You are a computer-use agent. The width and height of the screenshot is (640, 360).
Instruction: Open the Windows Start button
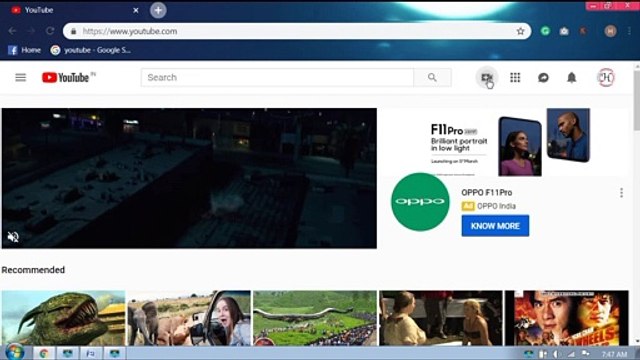pos(15,353)
